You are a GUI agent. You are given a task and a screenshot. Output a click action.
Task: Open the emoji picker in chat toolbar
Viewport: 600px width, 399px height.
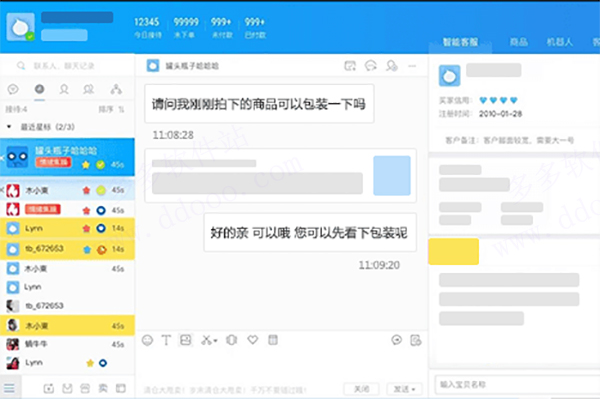pos(148,340)
